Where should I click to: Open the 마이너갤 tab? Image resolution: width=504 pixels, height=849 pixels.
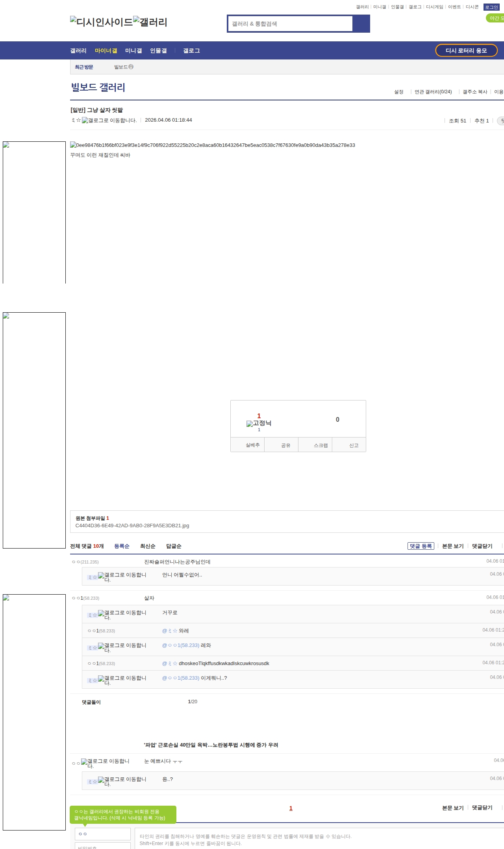[106, 50]
